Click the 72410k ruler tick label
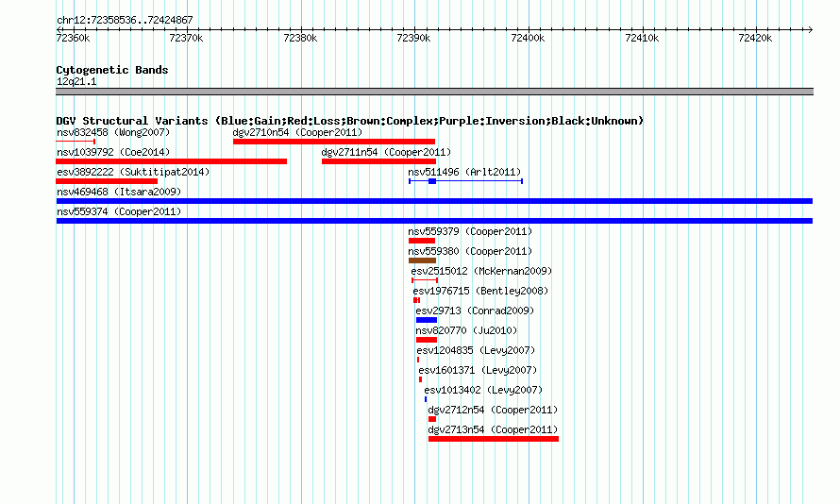Viewport: 840px width, 504px height. coord(642,38)
